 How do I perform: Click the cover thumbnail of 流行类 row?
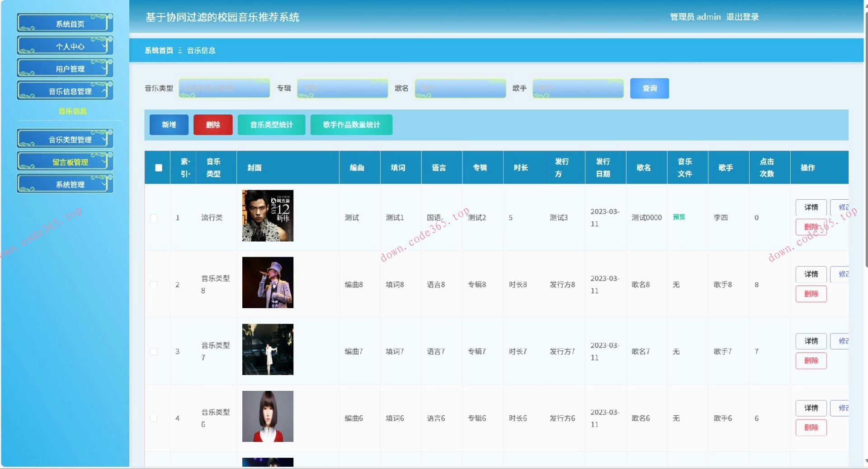click(x=268, y=216)
